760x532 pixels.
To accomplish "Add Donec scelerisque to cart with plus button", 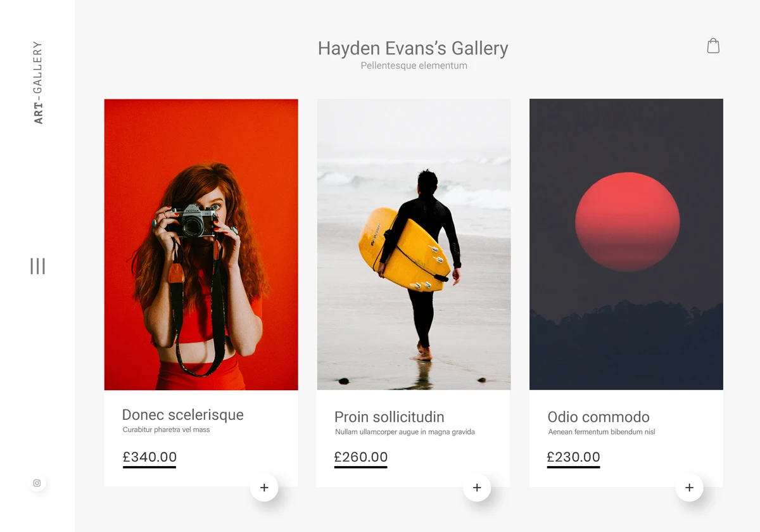I will click(x=264, y=488).
